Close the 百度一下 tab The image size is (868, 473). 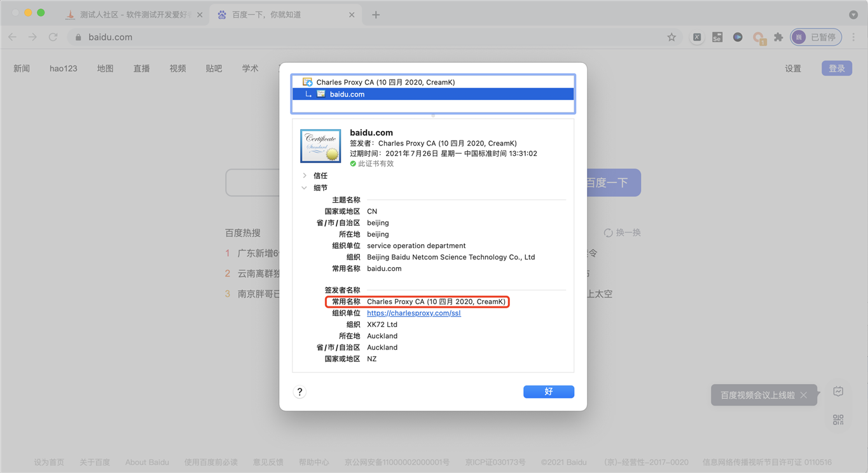click(x=352, y=15)
